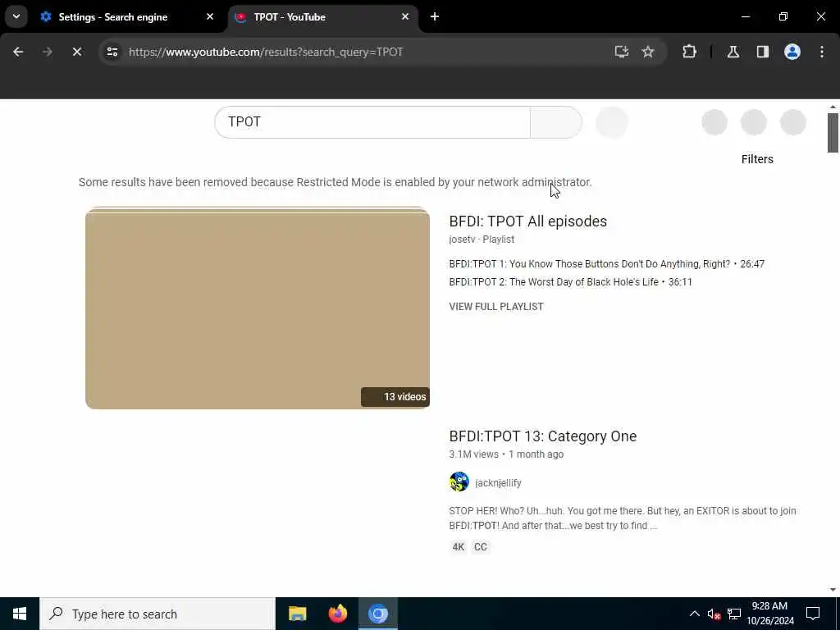
Task: Click the YouTube search submit button
Action: pos(556,122)
